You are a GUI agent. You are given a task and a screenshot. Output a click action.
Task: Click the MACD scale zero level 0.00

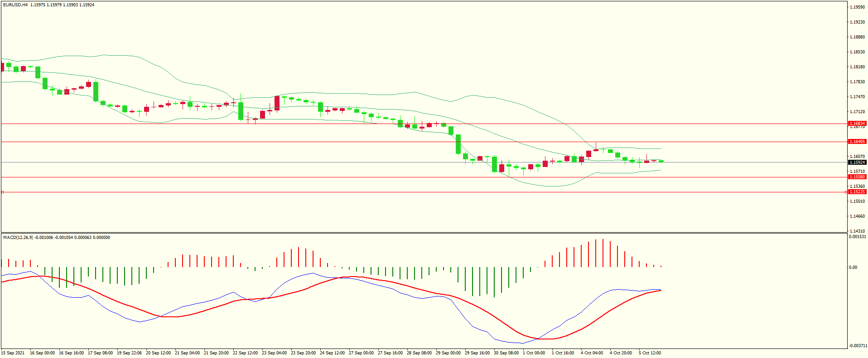click(853, 267)
